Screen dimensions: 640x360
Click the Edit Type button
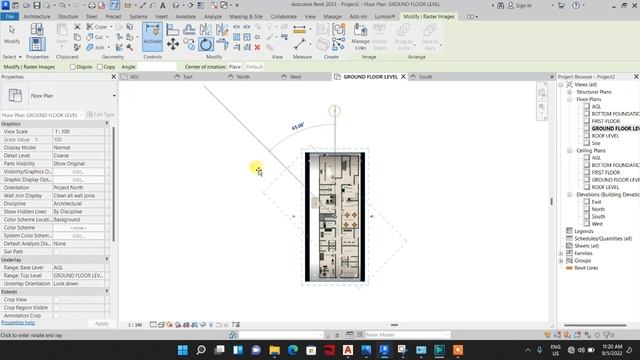[x=100, y=115]
